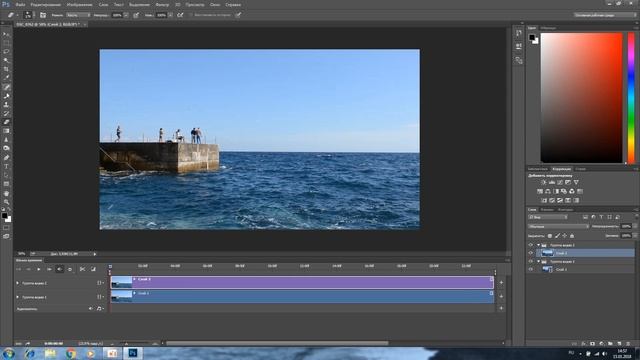Open the Окно menu
The width and height of the screenshot is (640, 360).
(215, 4)
